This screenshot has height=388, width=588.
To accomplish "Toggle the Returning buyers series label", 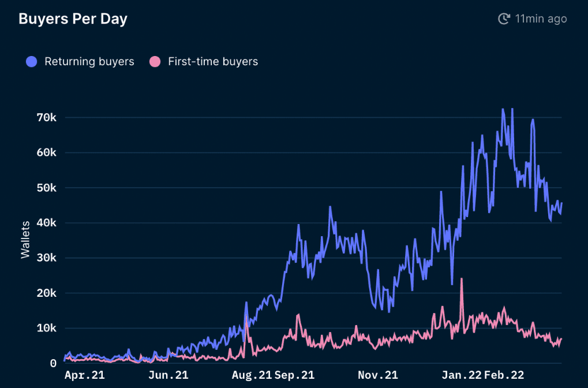I will [x=89, y=61].
